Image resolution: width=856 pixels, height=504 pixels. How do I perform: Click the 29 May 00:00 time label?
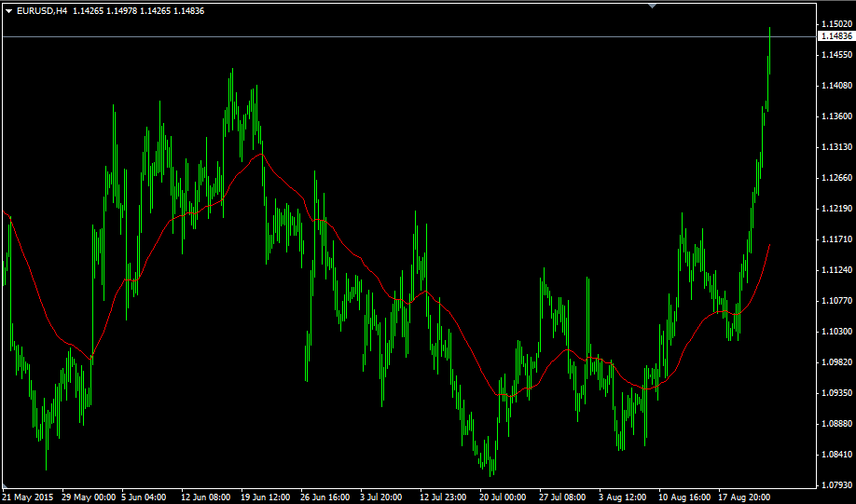(89, 497)
